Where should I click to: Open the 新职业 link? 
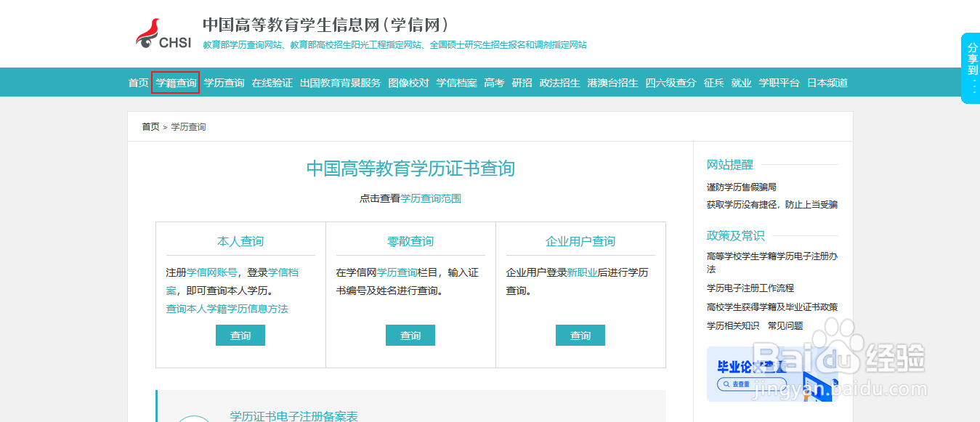583,273
